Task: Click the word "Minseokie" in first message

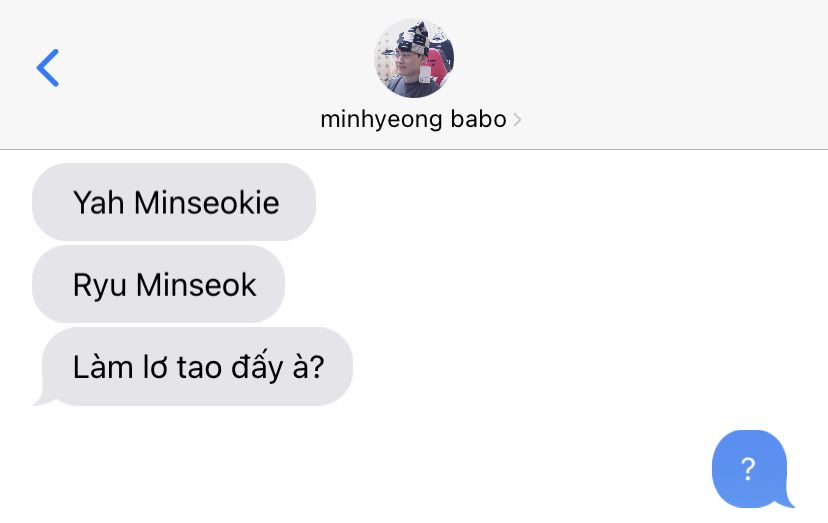Action: coord(206,203)
